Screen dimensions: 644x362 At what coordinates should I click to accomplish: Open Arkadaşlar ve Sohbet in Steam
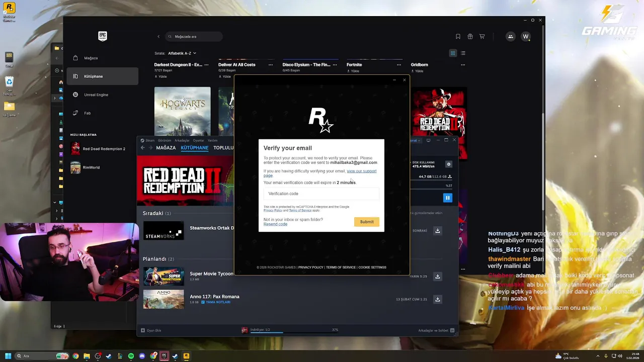tap(436, 330)
